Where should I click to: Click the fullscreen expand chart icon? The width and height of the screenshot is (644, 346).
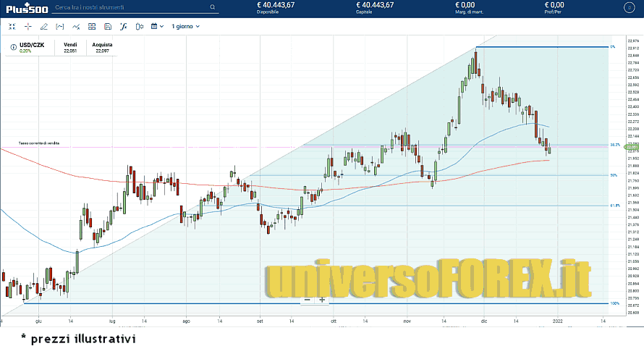pyautogui.click(x=12, y=26)
